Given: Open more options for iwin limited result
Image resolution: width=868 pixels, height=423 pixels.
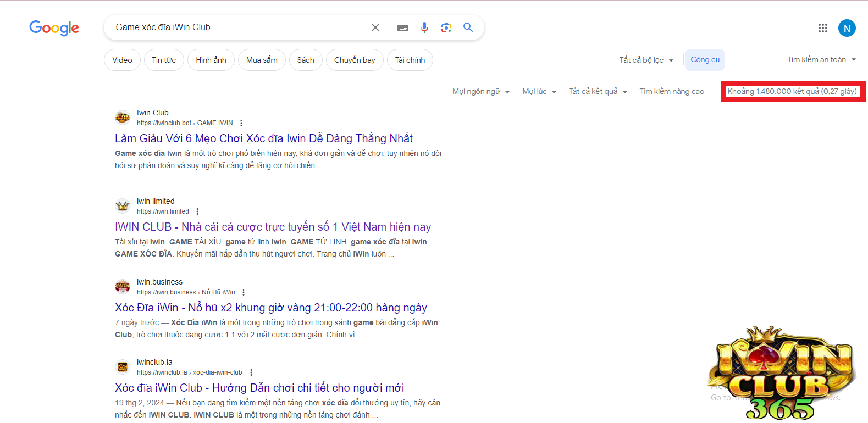Looking at the screenshot, I should point(197,211).
